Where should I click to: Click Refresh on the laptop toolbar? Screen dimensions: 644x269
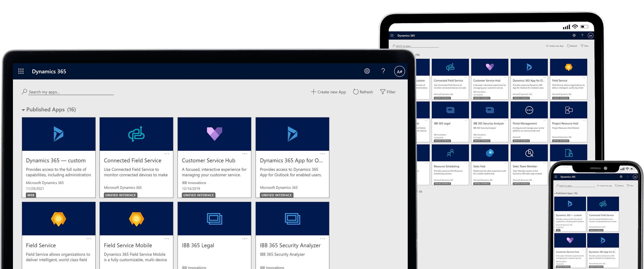(x=363, y=92)
